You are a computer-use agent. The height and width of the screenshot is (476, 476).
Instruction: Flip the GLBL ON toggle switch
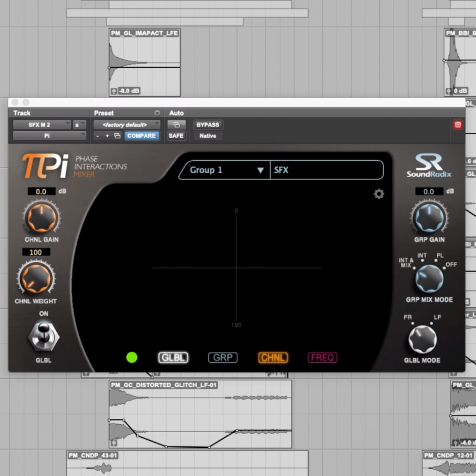[43, 336]
